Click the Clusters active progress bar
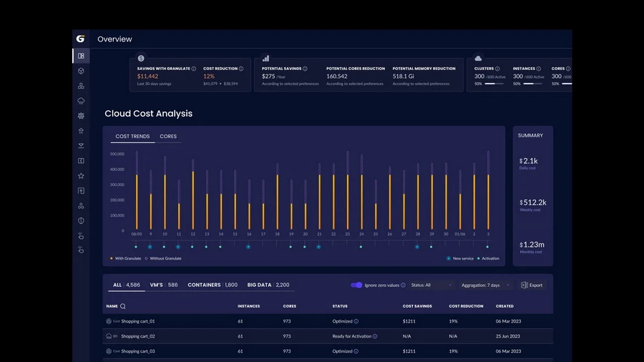644x362 pixels. (494, 84)
